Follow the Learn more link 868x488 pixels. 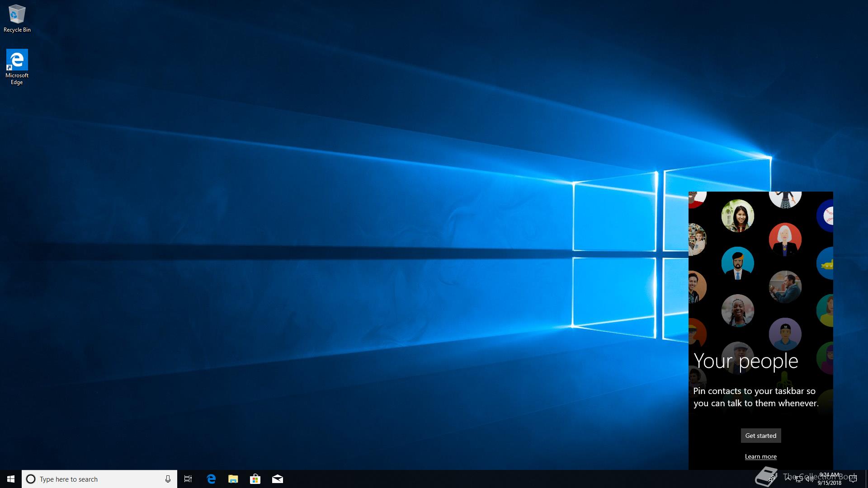pos(760,456)
